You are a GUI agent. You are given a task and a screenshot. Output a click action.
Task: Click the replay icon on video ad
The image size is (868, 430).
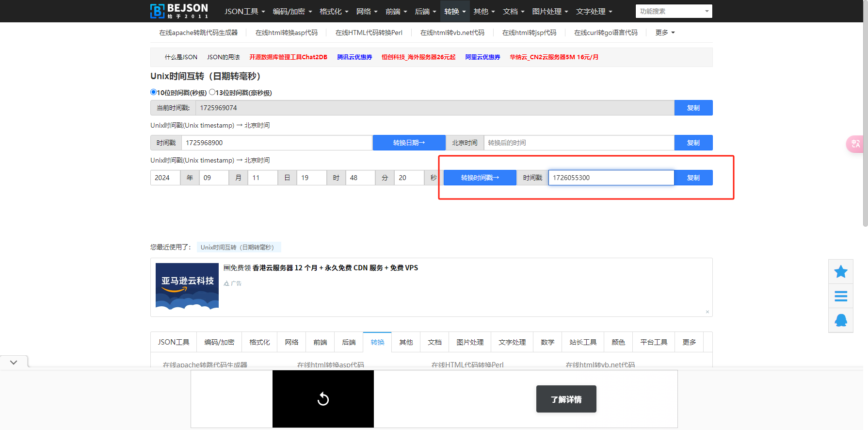click(x=323, y=399)
